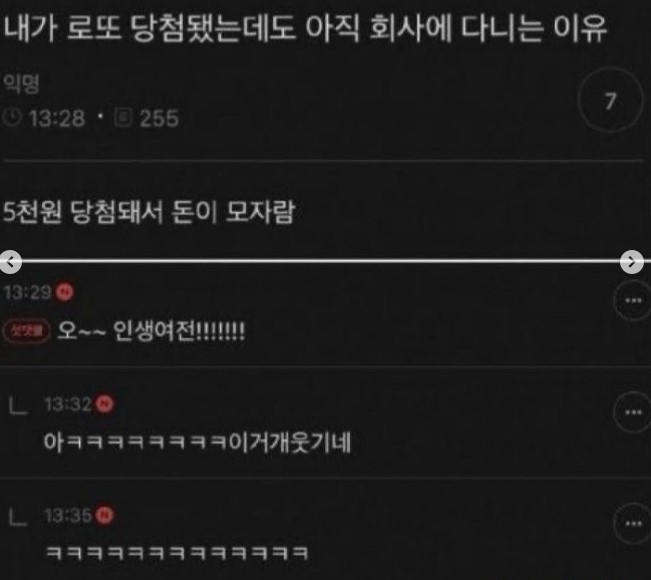Image resolution: width=651 pixels, height=580 pixels.
Task: Open more options for the 13:35 reply
Action: point(633,523)
